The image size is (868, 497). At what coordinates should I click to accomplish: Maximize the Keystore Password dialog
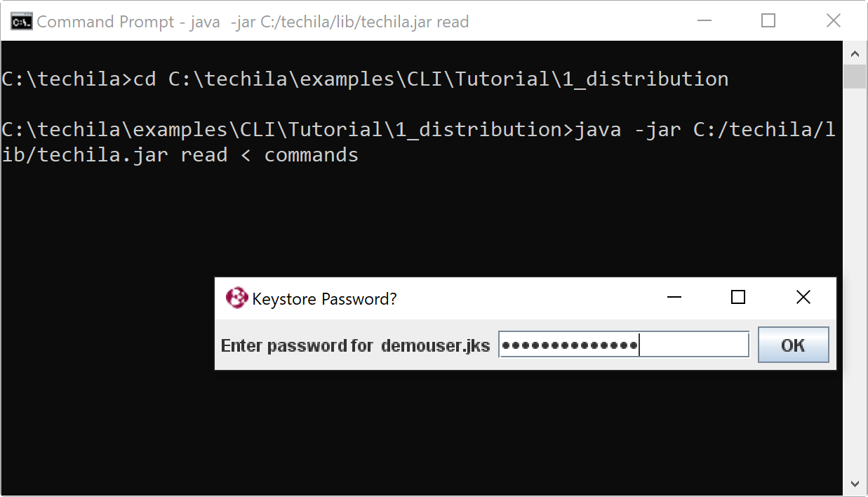737,298
